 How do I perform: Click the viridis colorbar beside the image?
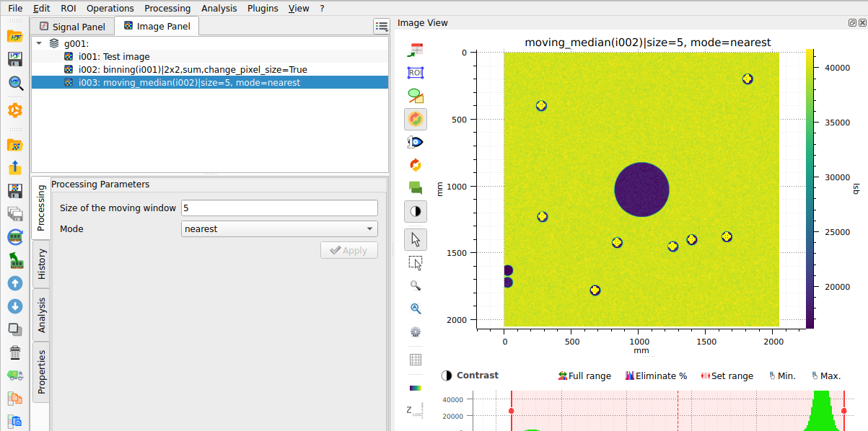point(810,188)
